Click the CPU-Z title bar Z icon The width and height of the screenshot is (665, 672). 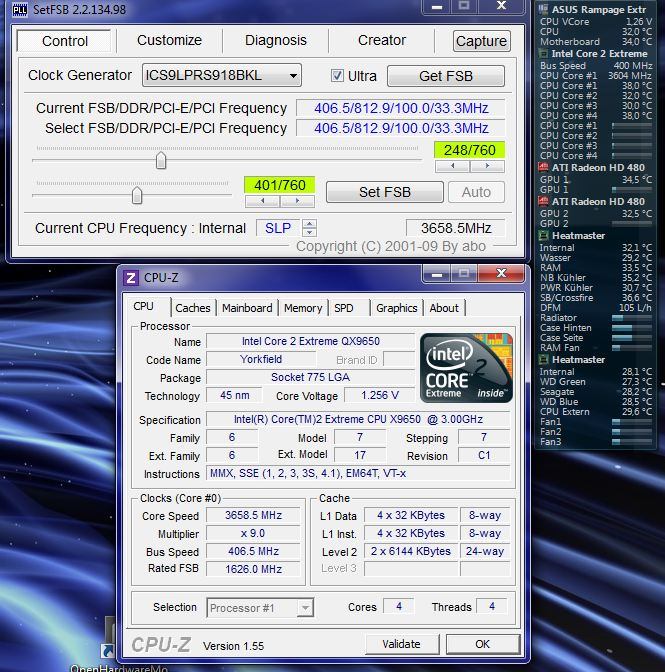tap(131, 278)
